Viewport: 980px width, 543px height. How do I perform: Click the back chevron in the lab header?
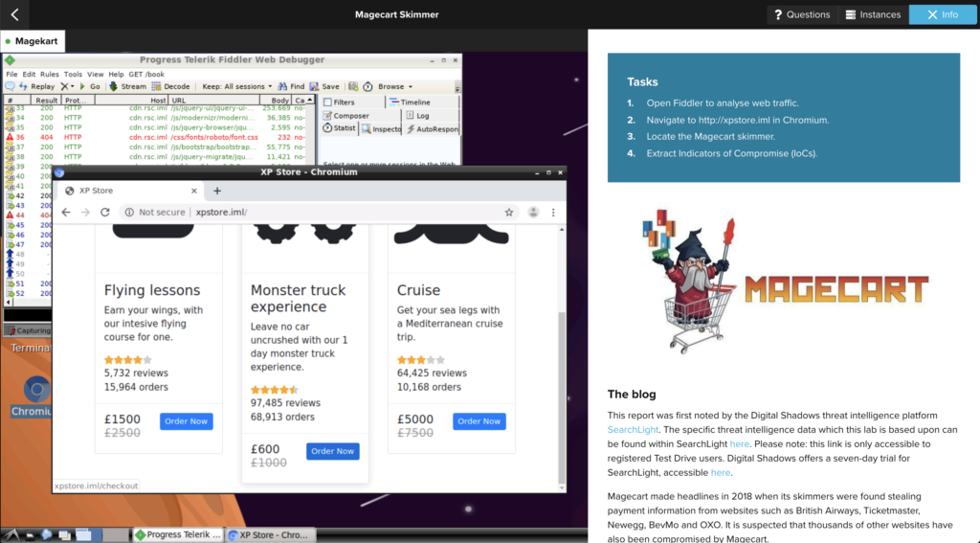(x=15, y=14)
